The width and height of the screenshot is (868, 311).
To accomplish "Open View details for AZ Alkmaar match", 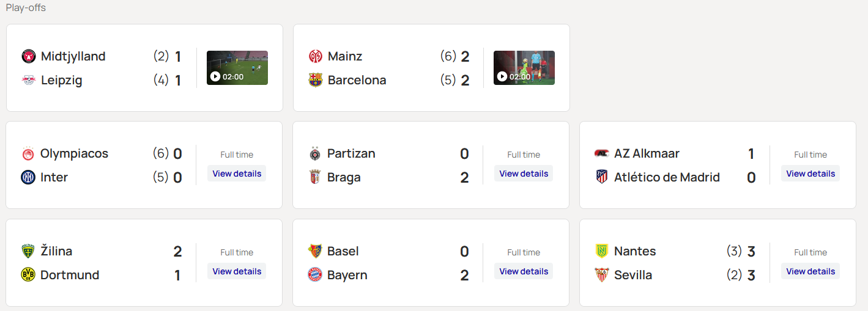I will (810, 174).
